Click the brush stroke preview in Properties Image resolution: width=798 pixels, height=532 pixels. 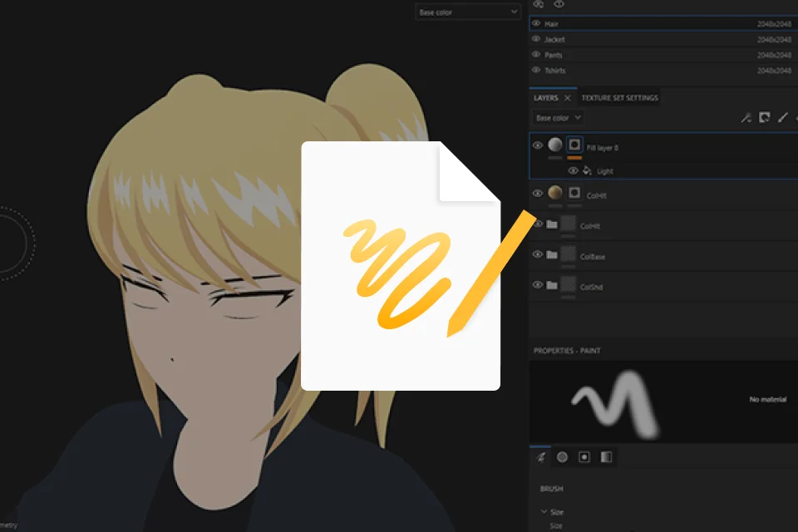click(x=615, y=404)
